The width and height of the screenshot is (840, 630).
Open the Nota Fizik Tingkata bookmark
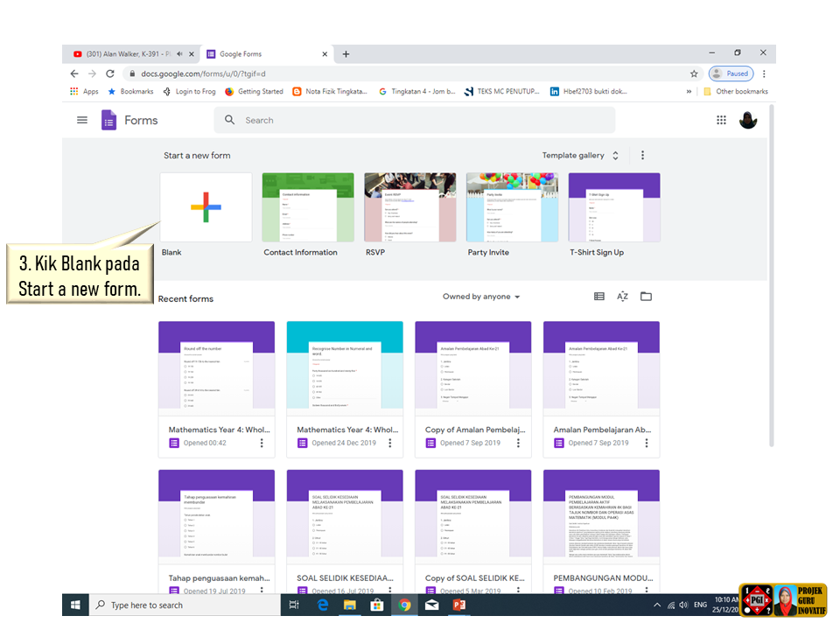pyautogui.click(x=330, y=92)
